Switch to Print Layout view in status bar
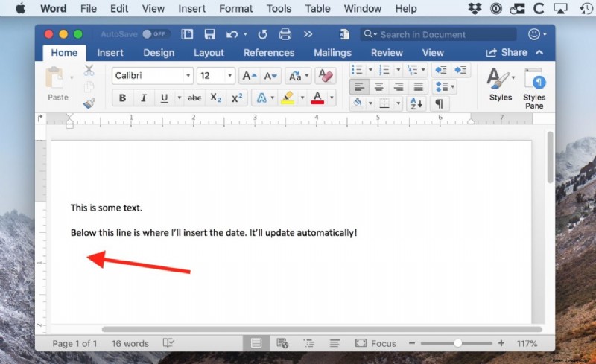The height and width of the screenshot is (364, 596). [256, 343]
